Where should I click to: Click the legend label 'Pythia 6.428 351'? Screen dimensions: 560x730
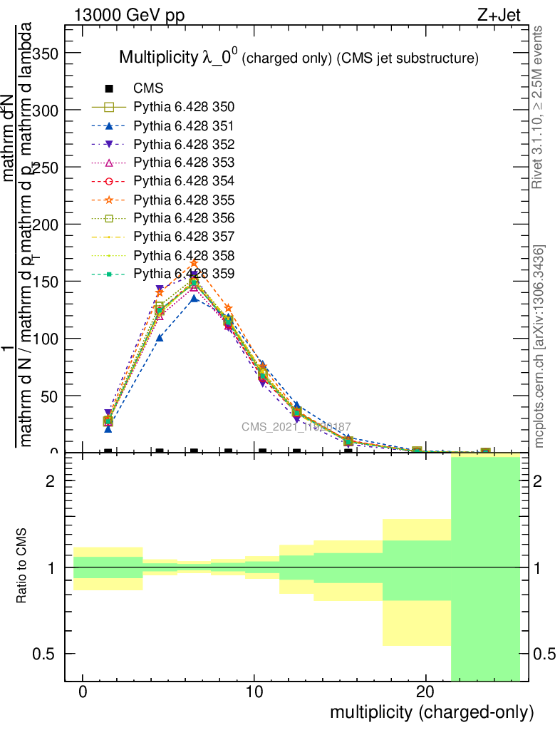point(184,126)
